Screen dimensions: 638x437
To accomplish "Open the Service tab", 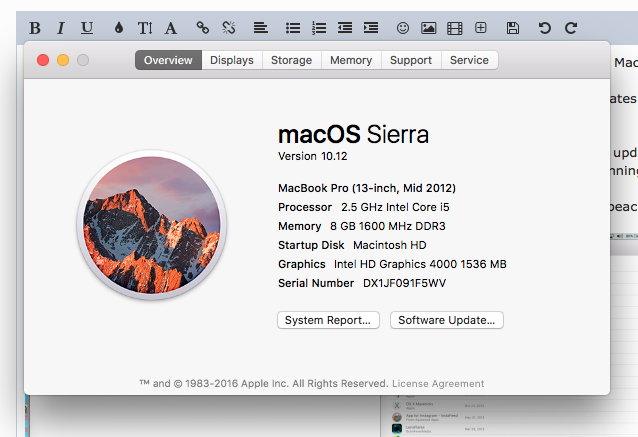I will tap(470, 60).
